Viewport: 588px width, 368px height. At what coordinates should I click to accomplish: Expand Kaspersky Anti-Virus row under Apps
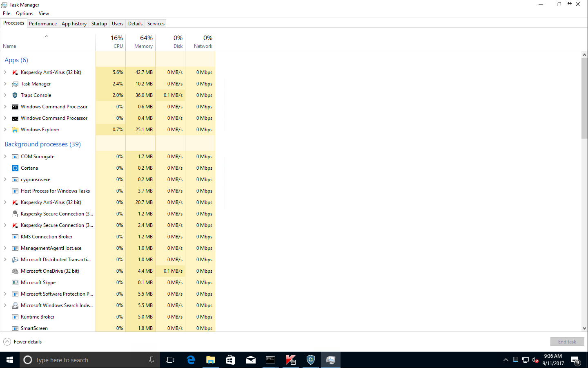point(5,72)
